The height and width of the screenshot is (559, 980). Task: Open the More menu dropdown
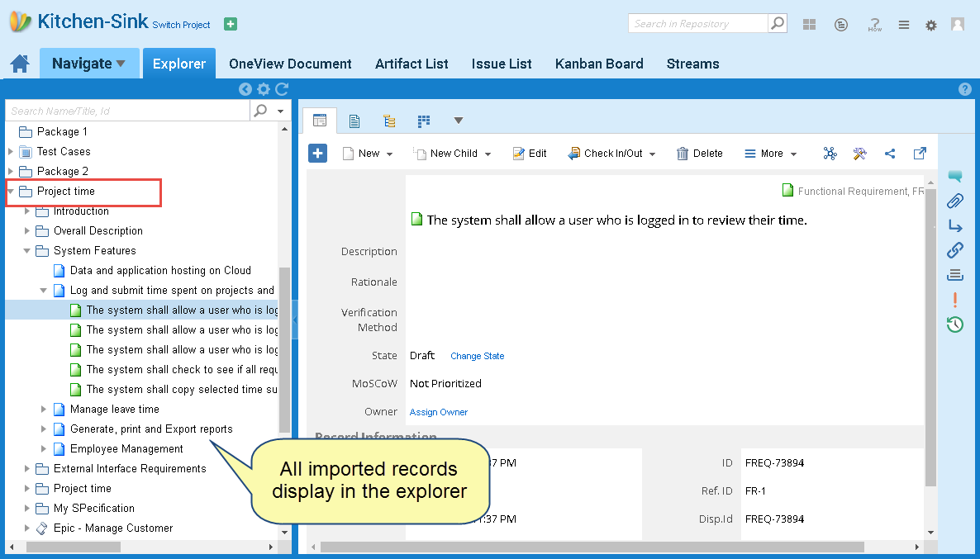(x=771, y=153)
